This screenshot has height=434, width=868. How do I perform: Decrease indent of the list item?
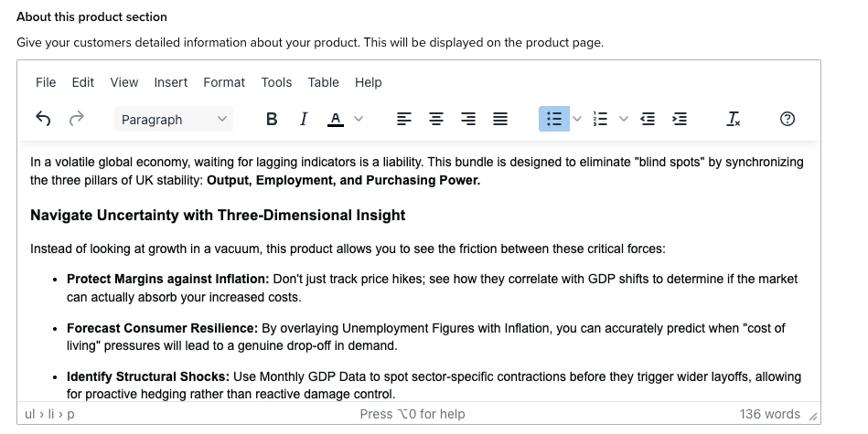(648, 119)
